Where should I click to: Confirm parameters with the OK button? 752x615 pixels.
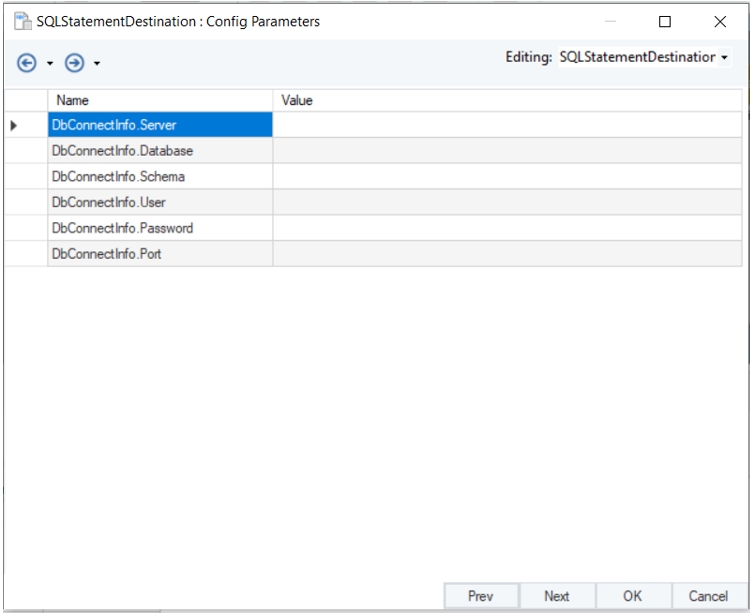[633, 596]
